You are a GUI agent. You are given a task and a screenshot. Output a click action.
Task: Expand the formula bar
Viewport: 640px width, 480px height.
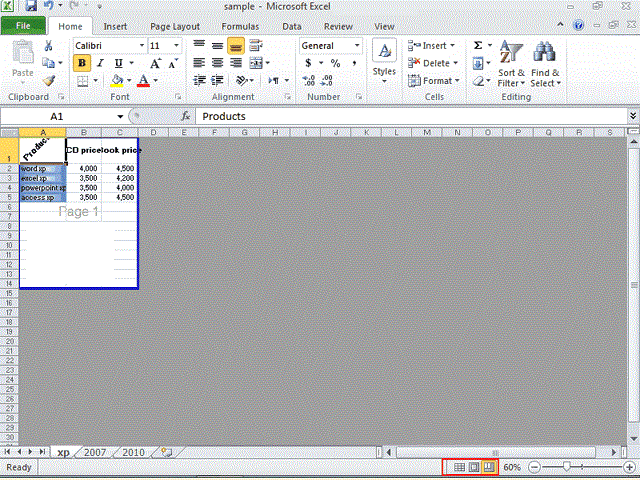coord(633,116)
